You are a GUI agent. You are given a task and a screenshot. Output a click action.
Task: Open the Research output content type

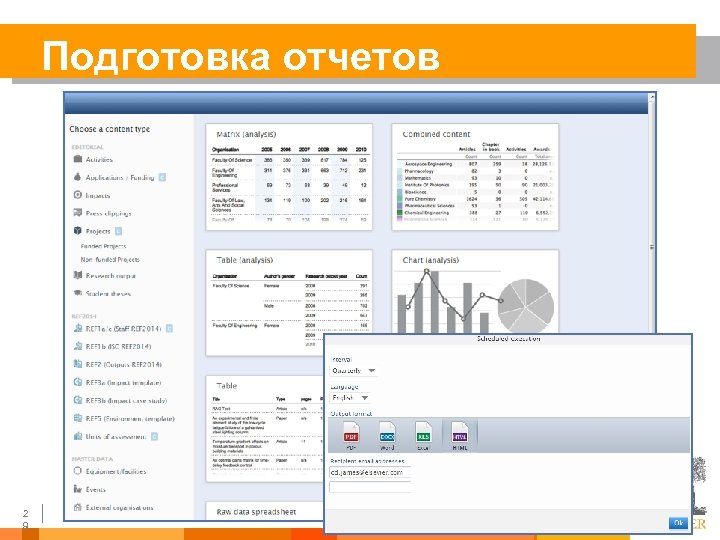(111, 276)
